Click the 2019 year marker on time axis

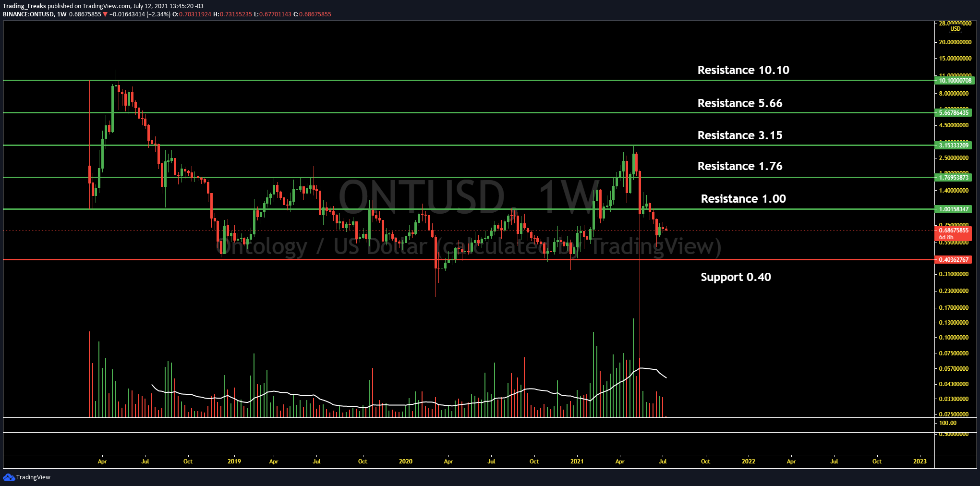coord(234,462)
